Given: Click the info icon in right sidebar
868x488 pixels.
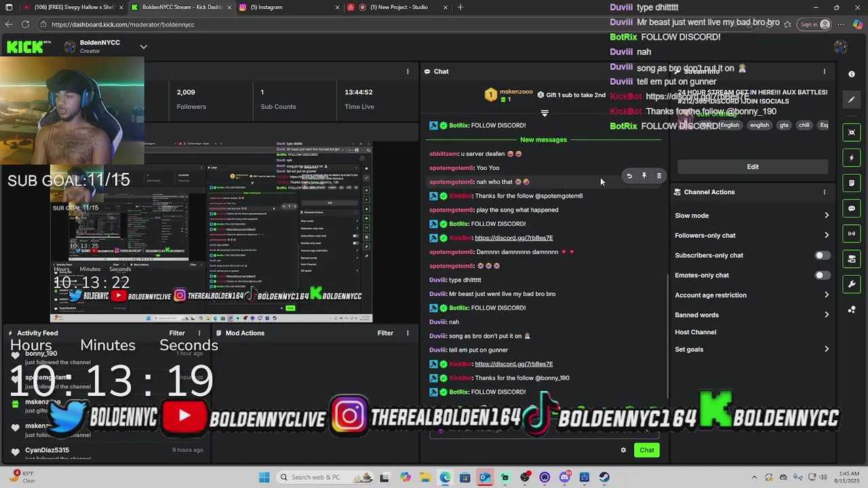Looking at the screenshot, I should click(x=852, y=74).
